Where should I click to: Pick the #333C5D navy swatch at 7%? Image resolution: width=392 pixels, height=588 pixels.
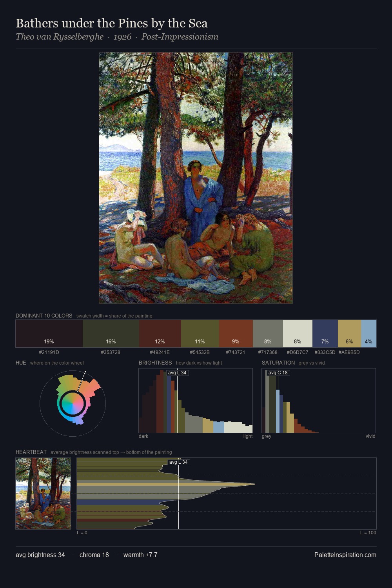tap(325, 334)
